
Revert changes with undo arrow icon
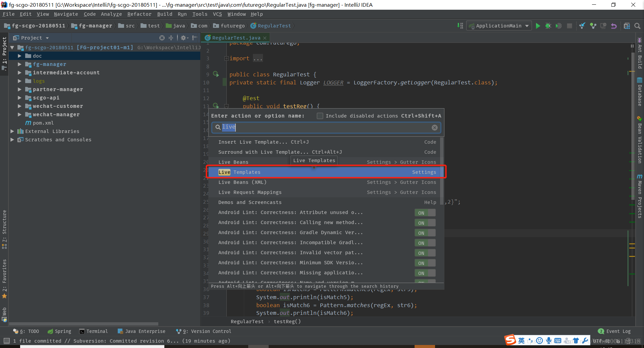coord(614,26)
